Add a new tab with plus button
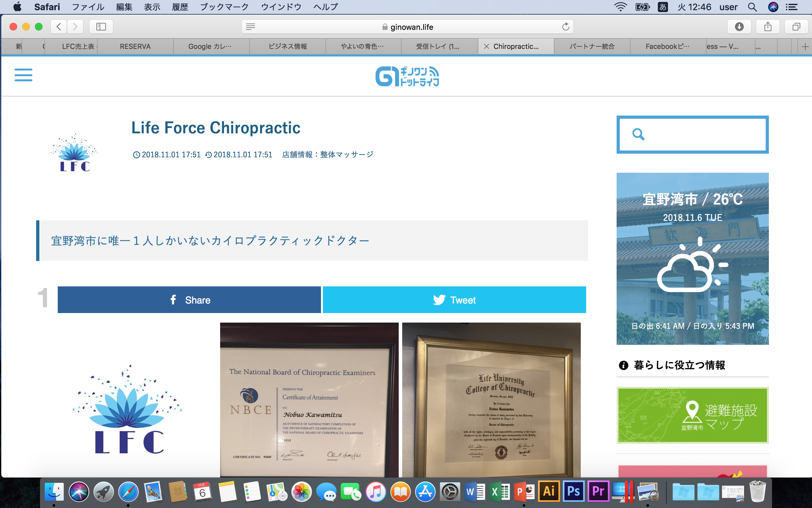The width and height of the screenshot is (812, 508). point(805,47)
